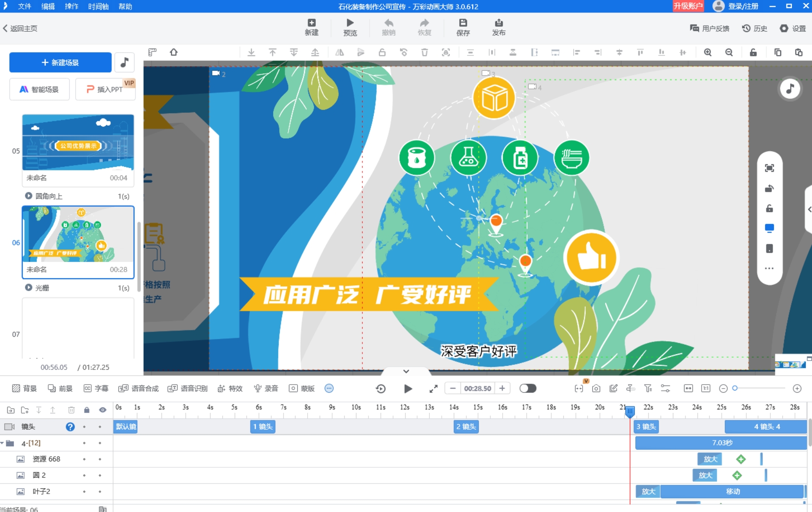The width and height of the screenshot is (812, 512).
Task: Click the 升级账户 upgrade button
Action: tap(688, 6)
